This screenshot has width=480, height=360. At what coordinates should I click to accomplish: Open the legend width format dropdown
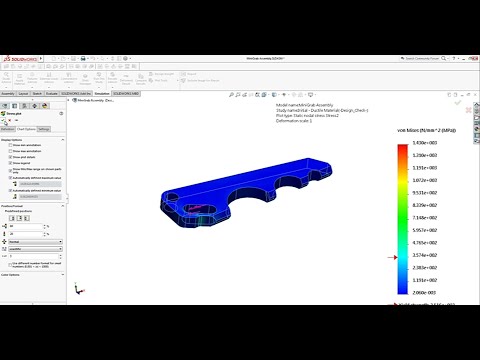point(35,242)
